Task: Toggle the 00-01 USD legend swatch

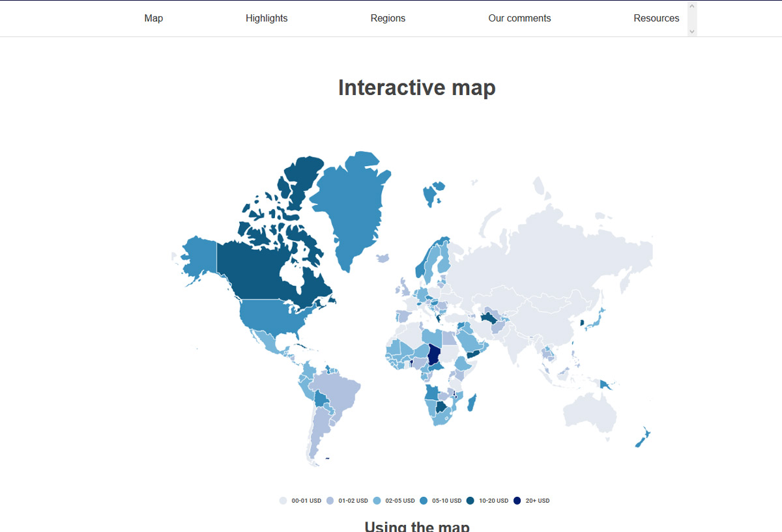Action: click(283, 501)
